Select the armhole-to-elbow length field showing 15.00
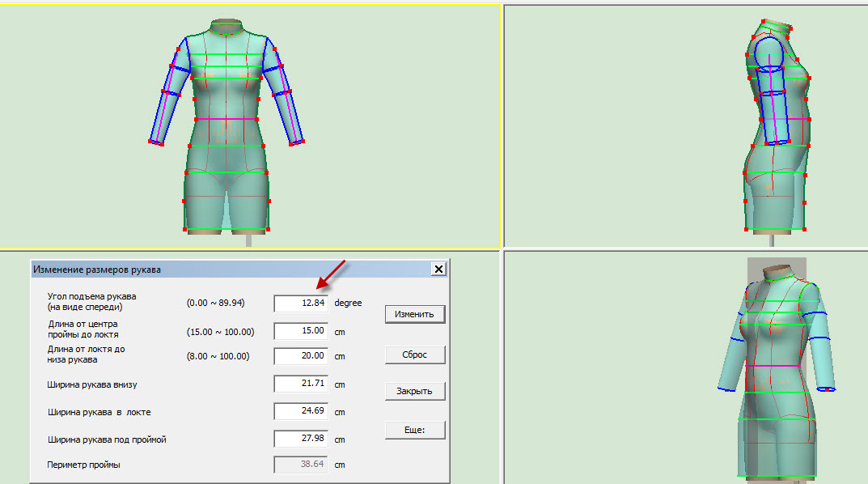Screen dimensions: 868x484 click(x=300, y=331)
